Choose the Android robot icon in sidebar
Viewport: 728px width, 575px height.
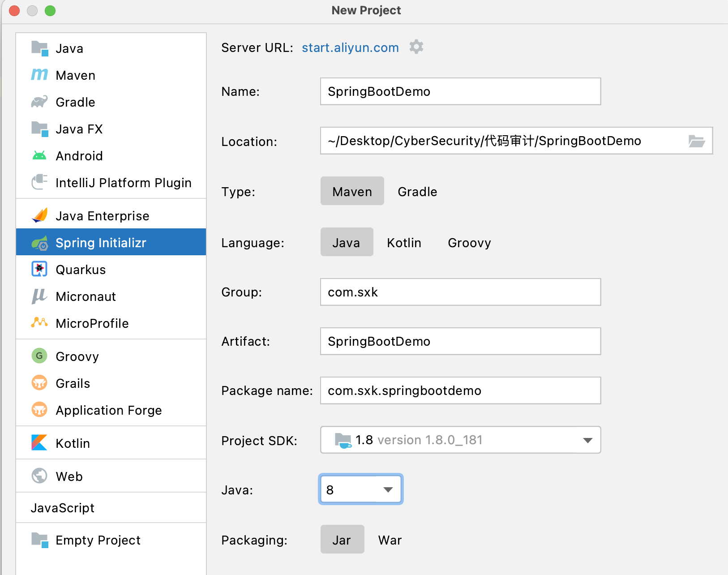(39, 156)
